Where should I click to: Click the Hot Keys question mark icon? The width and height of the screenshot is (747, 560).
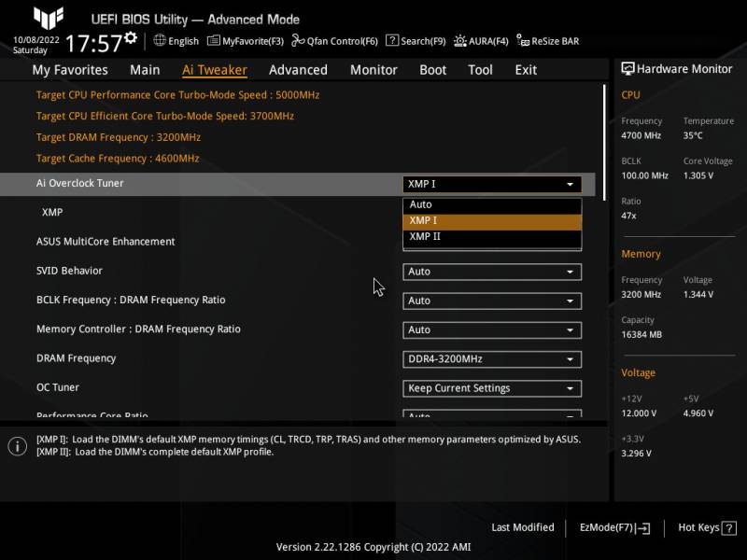729,527
